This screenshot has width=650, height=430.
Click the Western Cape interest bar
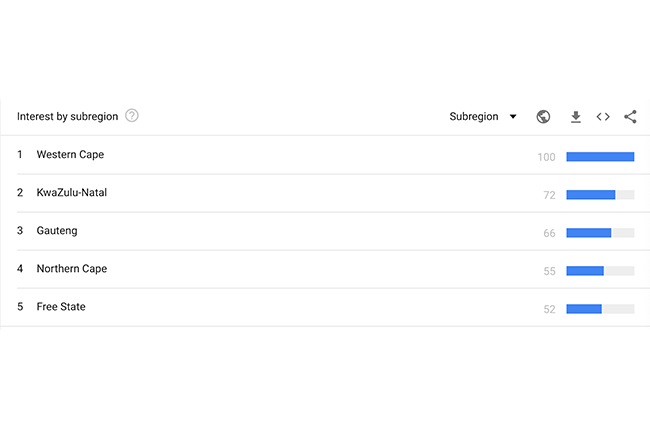pyautogui.click(x=600, y=156)
